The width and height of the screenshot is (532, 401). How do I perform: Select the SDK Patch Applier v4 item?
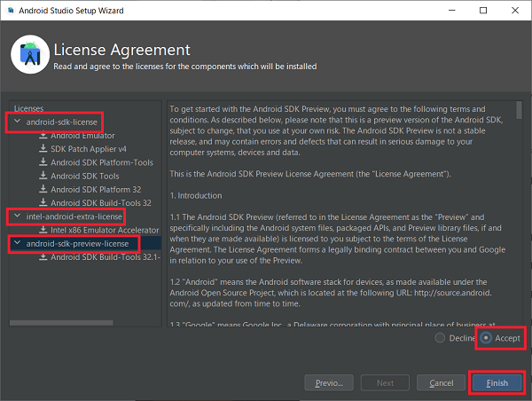(x=89, y=149)
